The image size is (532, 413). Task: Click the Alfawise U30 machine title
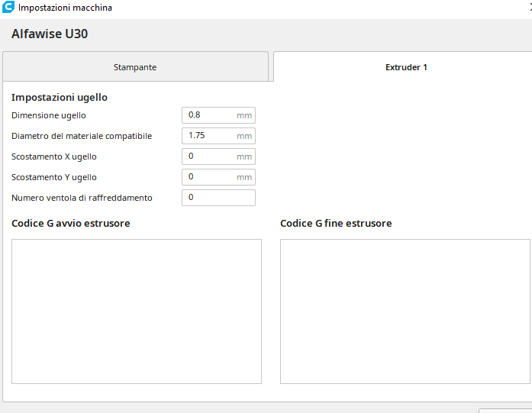point(50,34)
